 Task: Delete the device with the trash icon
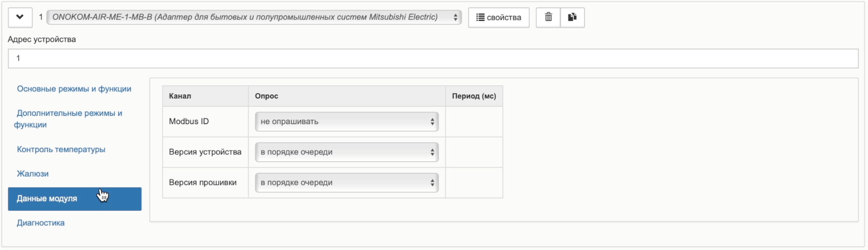click(548, 17)
